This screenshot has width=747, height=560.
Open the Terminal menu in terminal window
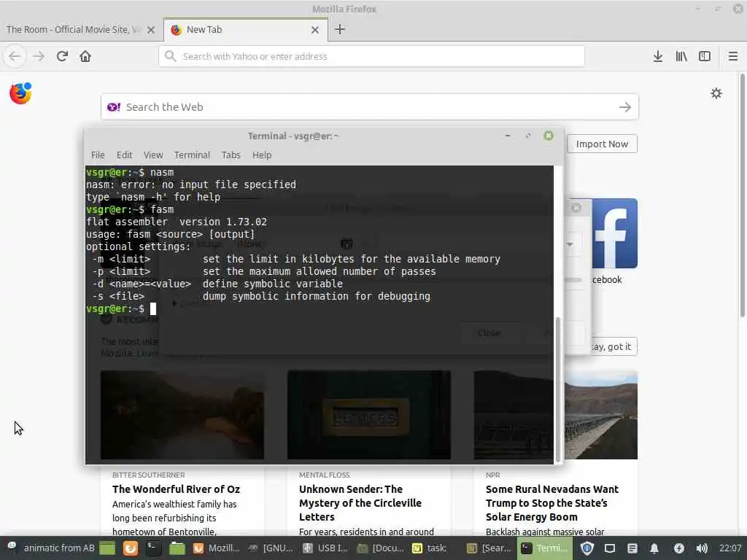pos(192,155)
